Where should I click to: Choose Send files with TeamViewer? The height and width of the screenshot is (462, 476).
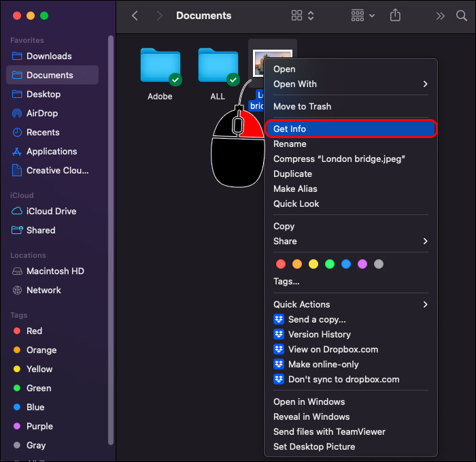tap(351, 431)
